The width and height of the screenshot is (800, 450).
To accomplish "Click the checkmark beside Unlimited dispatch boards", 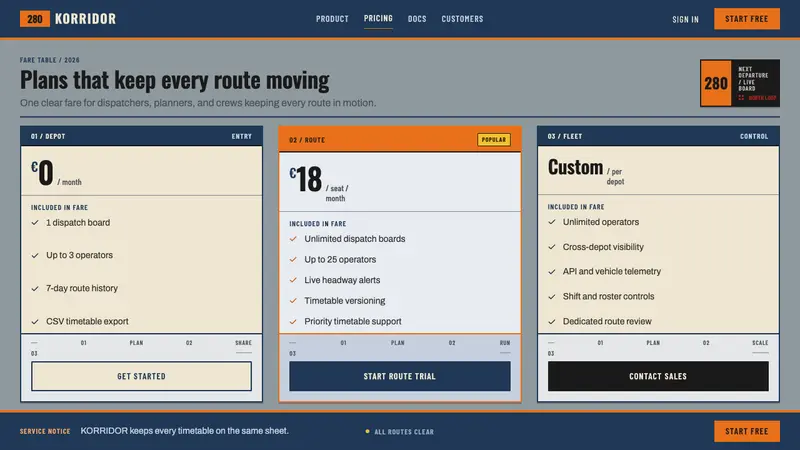I will [293, 239].
